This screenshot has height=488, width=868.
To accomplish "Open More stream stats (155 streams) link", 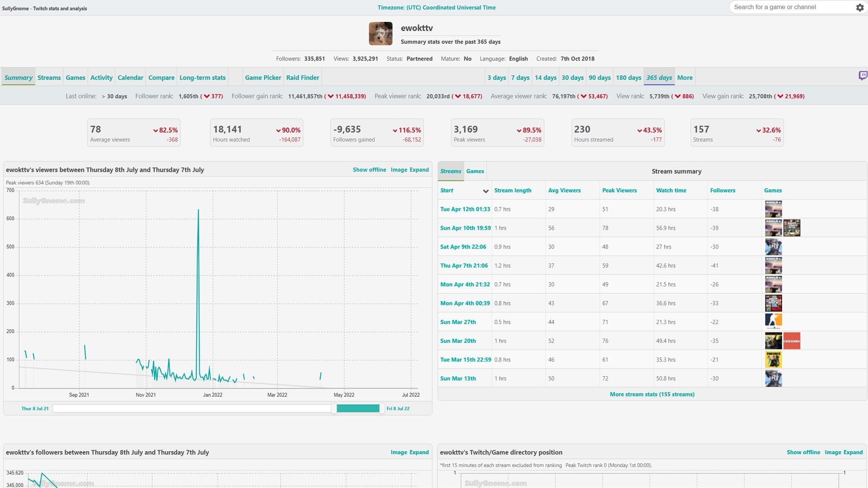I will 651,394.
